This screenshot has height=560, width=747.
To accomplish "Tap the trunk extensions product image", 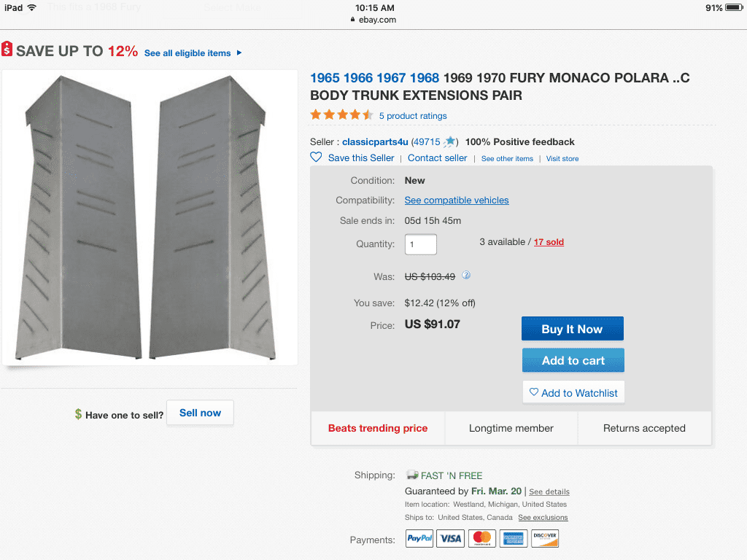I will (150, 217).
